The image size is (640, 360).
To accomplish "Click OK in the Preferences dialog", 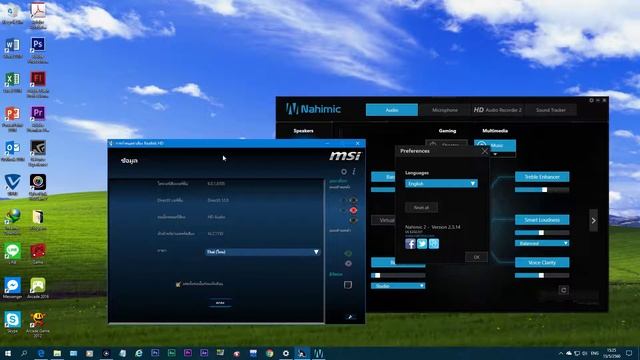I will click(x=476, y=257).
